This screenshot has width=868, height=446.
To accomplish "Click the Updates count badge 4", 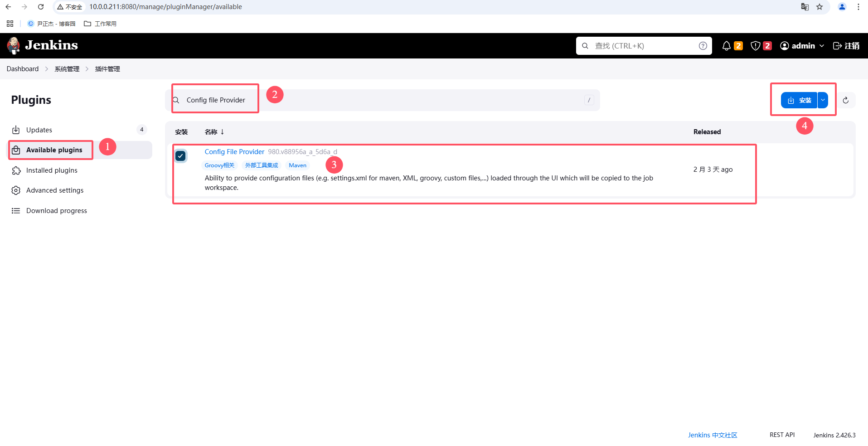I will click(142, 130).
